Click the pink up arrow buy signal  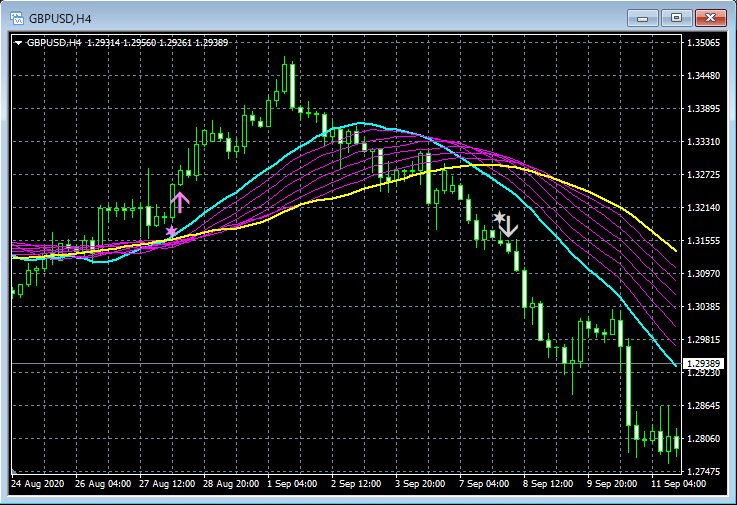click(180, 202)
